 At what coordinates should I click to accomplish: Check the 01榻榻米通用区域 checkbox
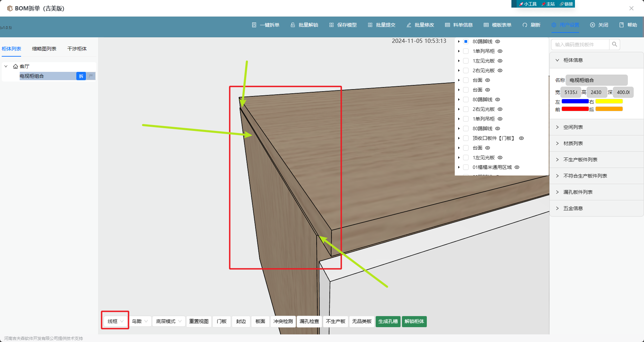pos(466,167)
